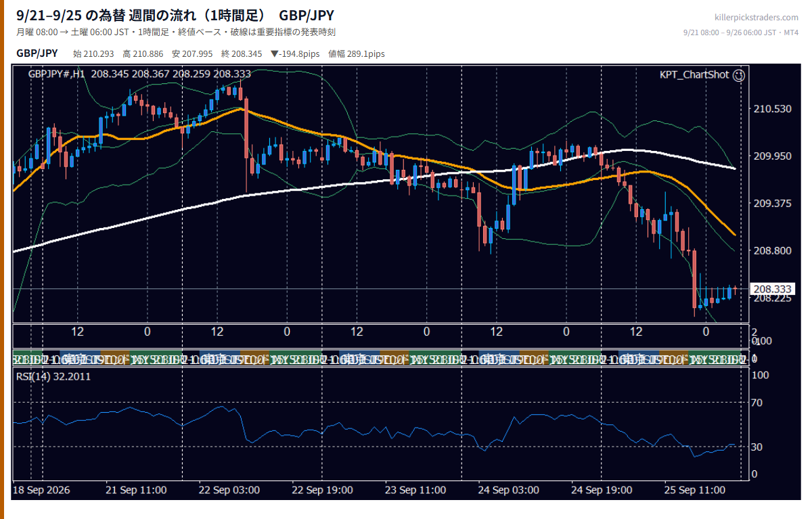The image size is (812, 519).
Task: Click the bold GBP/JPY summary label
Action: coord(37,53)
